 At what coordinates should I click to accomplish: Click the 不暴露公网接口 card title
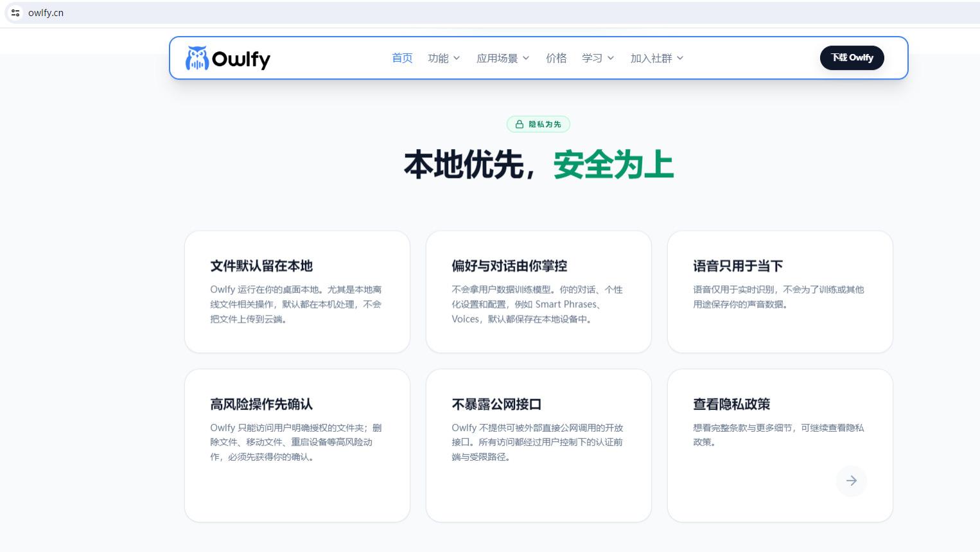[x=496, y=404]
